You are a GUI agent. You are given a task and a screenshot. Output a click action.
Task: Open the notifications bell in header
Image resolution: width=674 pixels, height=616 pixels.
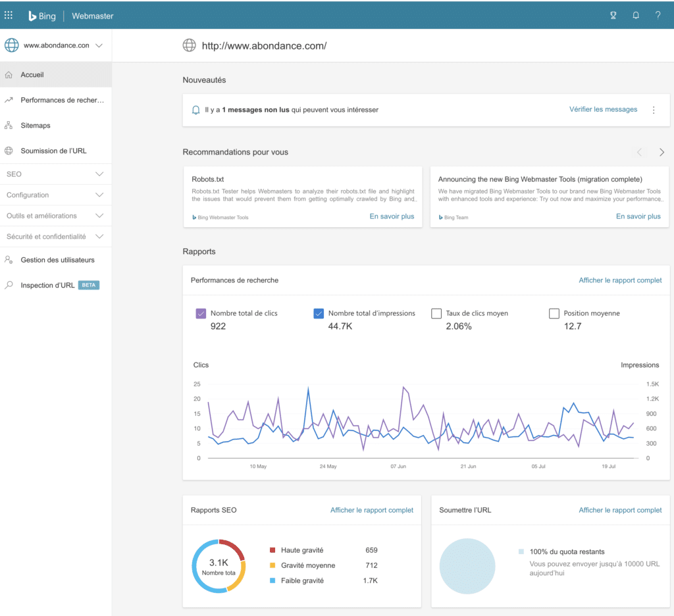tap(636, 16)
